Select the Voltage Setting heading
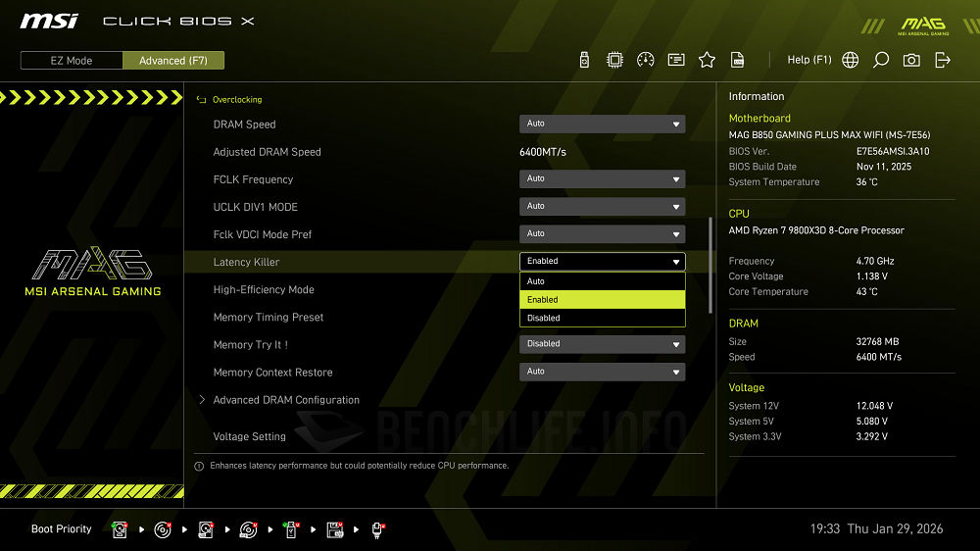The width and height of the screenshot is (980, 551). point(249,436)
